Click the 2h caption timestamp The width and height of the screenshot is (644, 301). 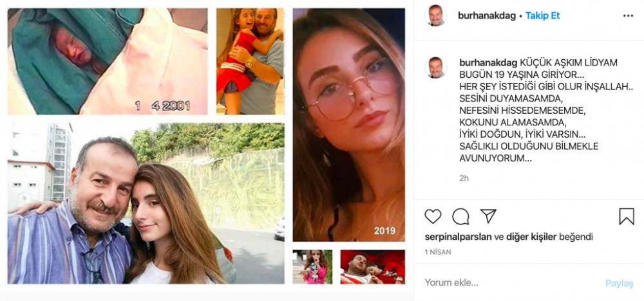(464, 178)
